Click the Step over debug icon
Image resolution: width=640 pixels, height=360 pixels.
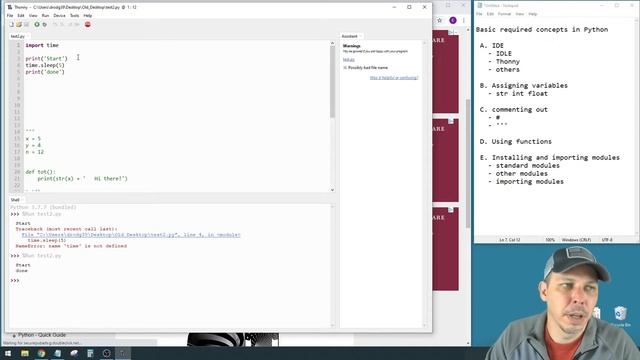[x=55, y=24]
